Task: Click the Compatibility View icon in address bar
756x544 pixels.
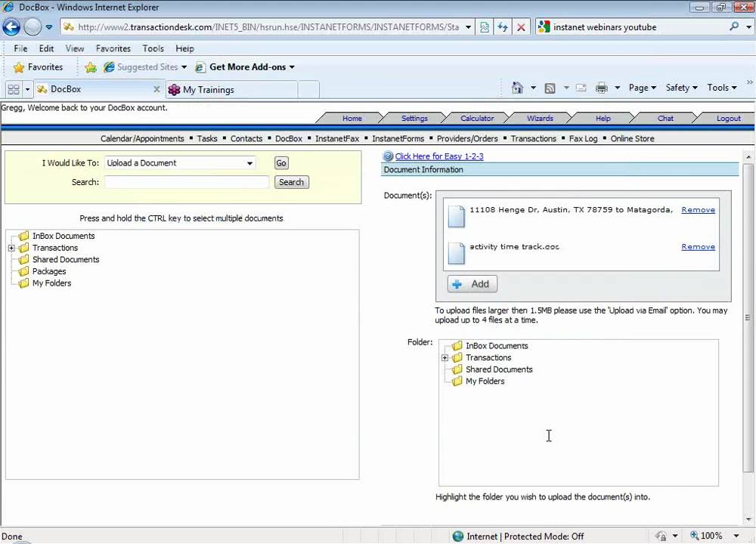Action: [484, 27]
